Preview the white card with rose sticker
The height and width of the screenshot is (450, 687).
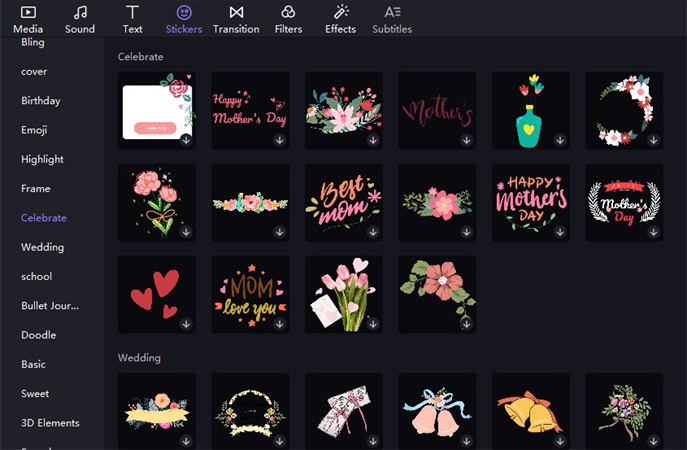[x=157, y=110]
